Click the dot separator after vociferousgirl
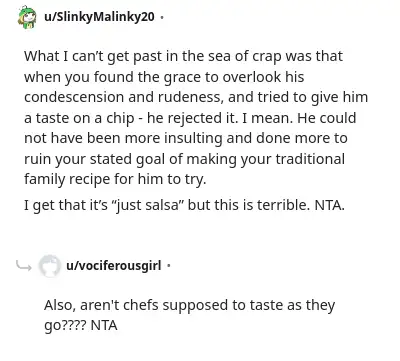This screenshot has height=361, width=400. (168, 266)
